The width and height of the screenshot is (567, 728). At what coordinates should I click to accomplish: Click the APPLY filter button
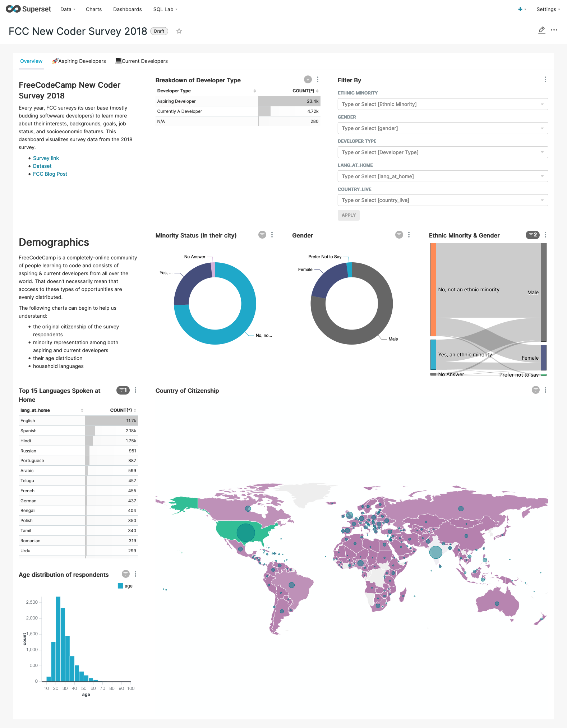pyautogui.click(x=349, y=215)
